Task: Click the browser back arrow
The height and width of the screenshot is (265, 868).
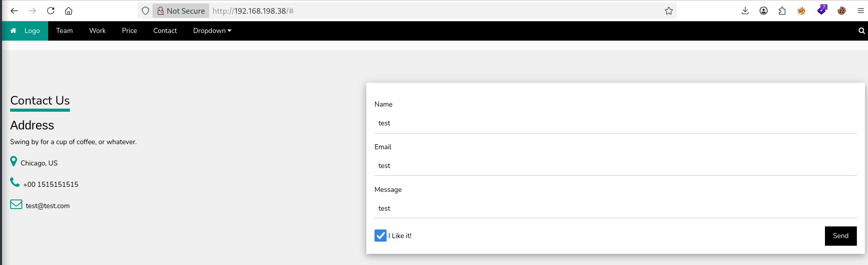Action: coord(14,11)
